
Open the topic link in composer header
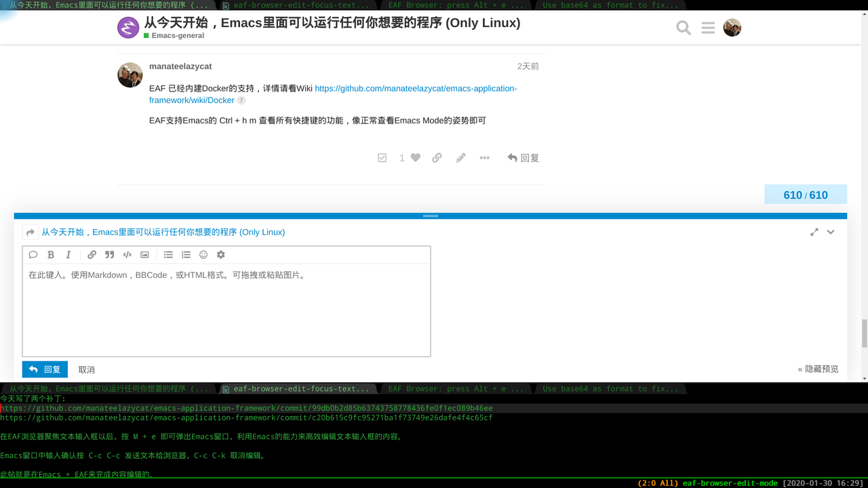pos(163,232)
